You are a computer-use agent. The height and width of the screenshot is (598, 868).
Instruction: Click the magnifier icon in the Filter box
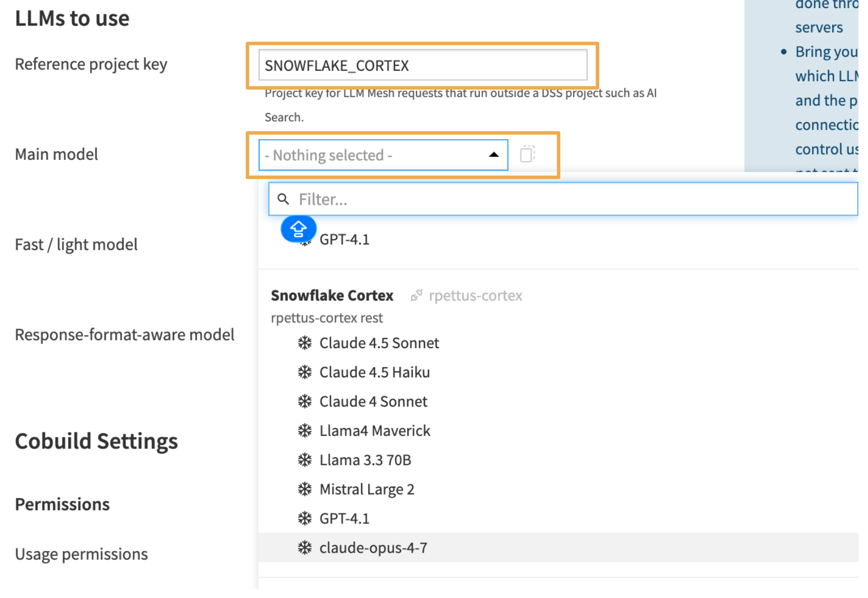pyautogui.click(x=284, y=199)
